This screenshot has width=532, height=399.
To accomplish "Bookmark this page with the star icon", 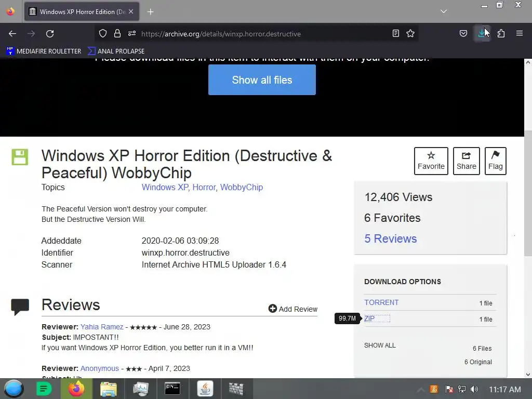I will (x=410, y=33).
